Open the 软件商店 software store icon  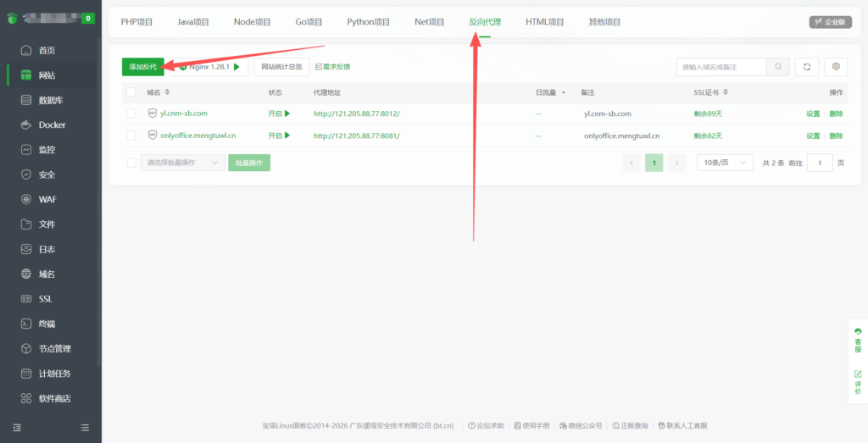26,399
